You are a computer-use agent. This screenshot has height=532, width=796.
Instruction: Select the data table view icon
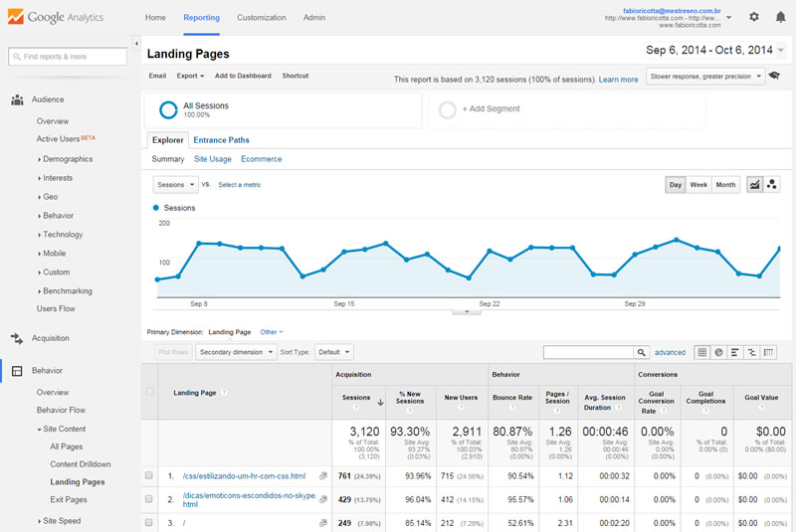[x=702, y=352]
